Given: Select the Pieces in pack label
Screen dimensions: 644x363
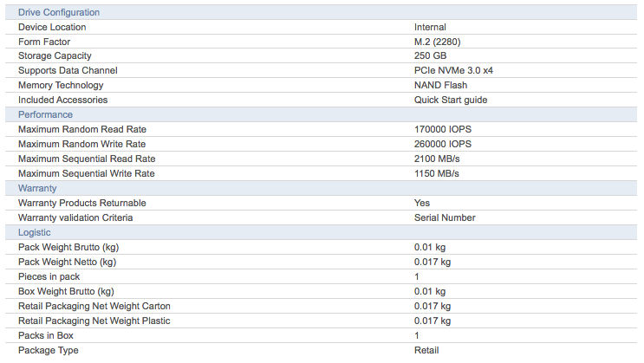Looking at the screenshot, I should pyautogui.click(x=49, y=276).
